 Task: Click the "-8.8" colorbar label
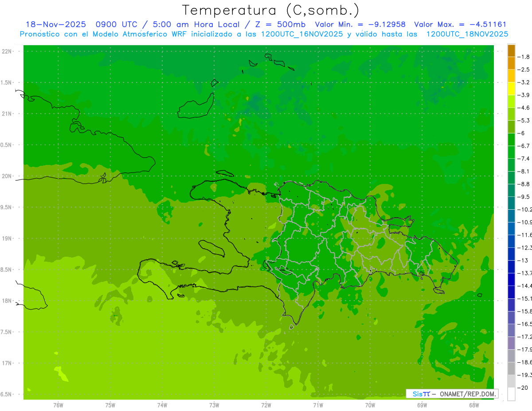[524, 184]
